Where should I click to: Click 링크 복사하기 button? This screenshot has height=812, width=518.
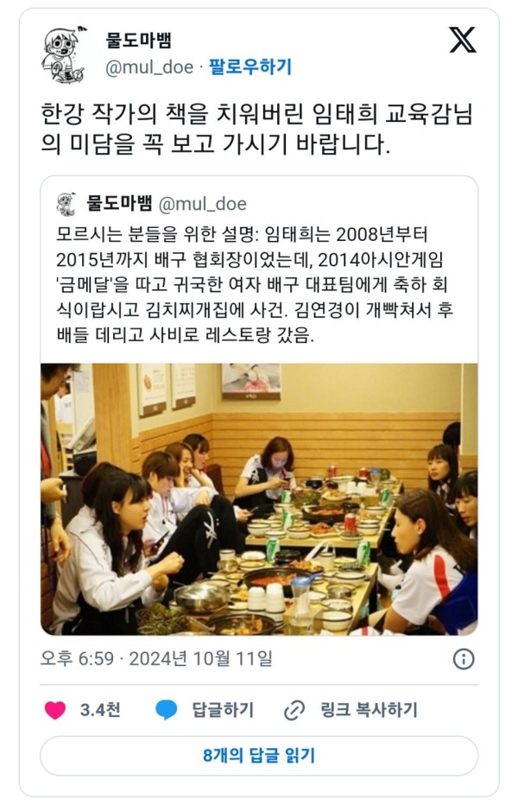coord(369,709)
